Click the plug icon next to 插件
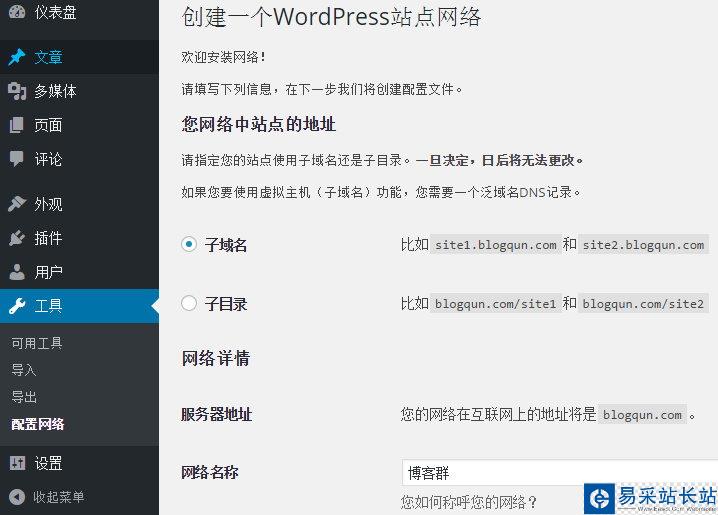The width and height of the screenshot is (718, 515). (x=17, y=238)
